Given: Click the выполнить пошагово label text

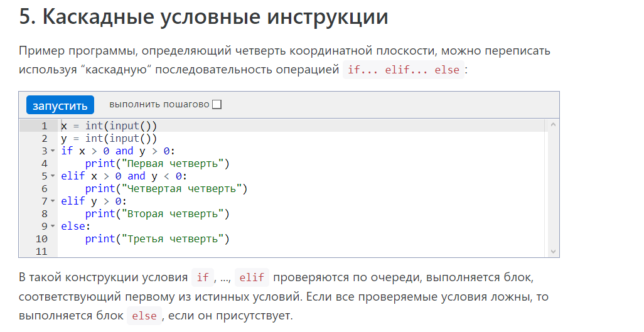Looking at the screenshot, I should pos(159,104).
